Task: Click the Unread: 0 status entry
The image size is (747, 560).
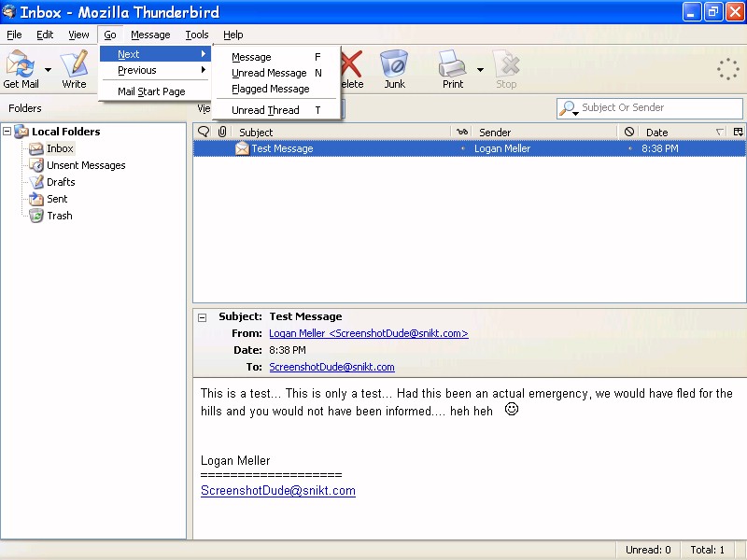Action: [x=648, y=550]
